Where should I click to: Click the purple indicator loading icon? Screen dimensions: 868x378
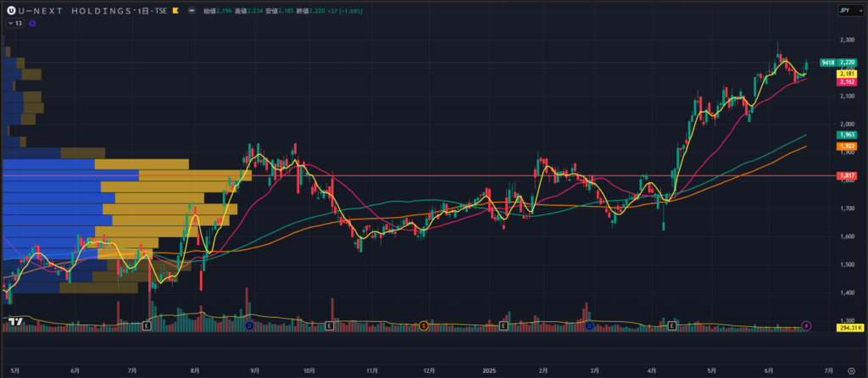pyautogui.click(x=32, y=23)
